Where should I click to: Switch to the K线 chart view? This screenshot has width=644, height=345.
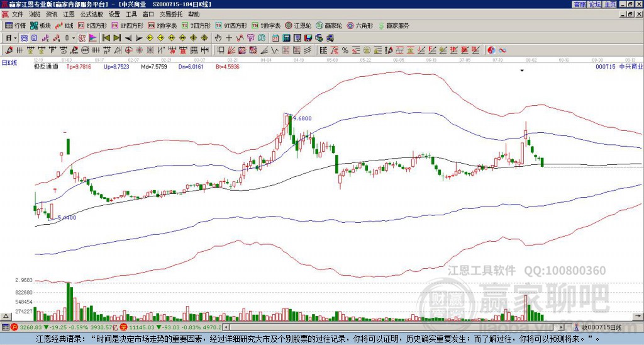pyautogui.click(x=64, y=26)
